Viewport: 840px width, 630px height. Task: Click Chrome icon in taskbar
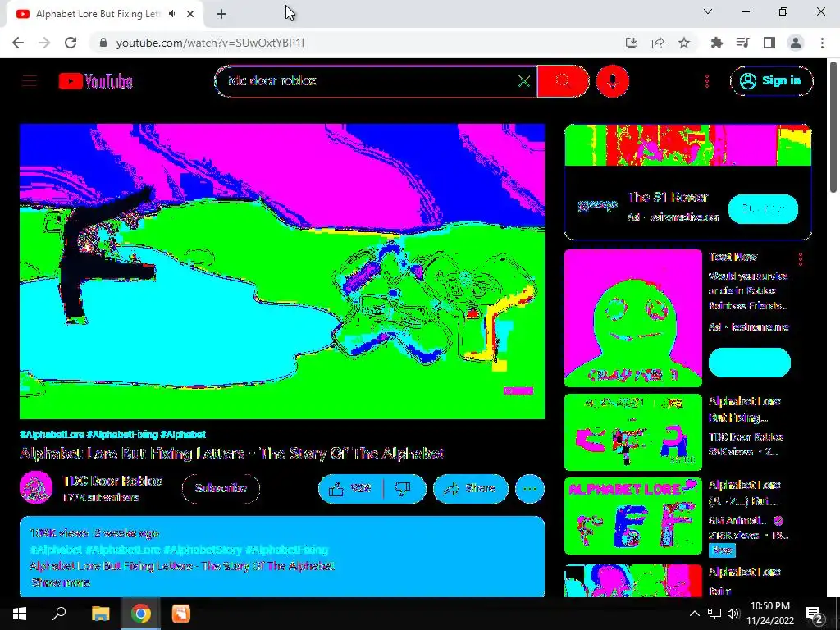pos(141,614)
